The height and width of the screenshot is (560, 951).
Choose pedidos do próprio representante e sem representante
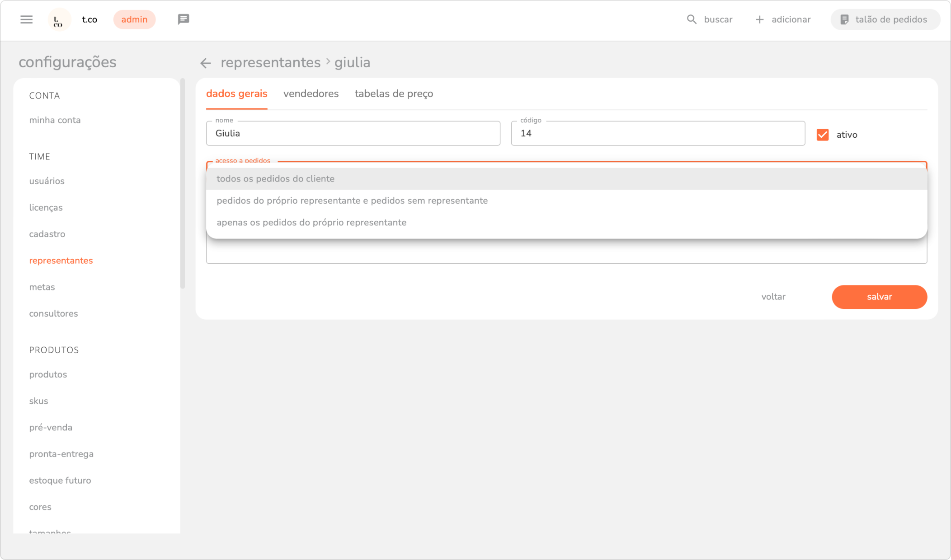(352, 201)
